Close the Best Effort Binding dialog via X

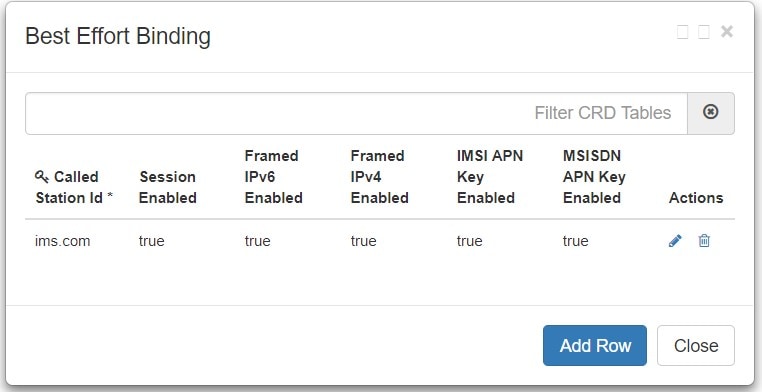[x=727, y=32]
